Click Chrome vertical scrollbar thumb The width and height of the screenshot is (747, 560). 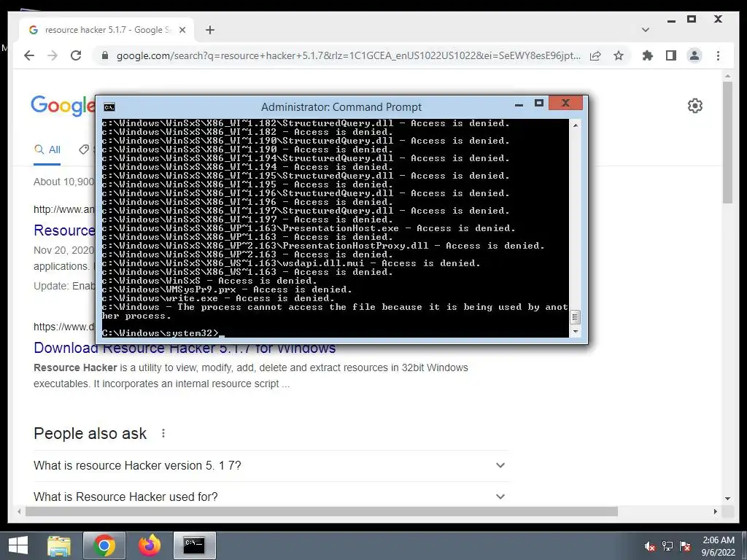point(727,142)
